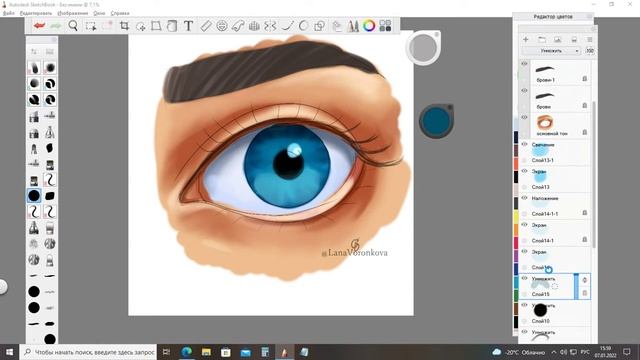
Task: Open the layer panel menu icon
Action: pos(590,40)
